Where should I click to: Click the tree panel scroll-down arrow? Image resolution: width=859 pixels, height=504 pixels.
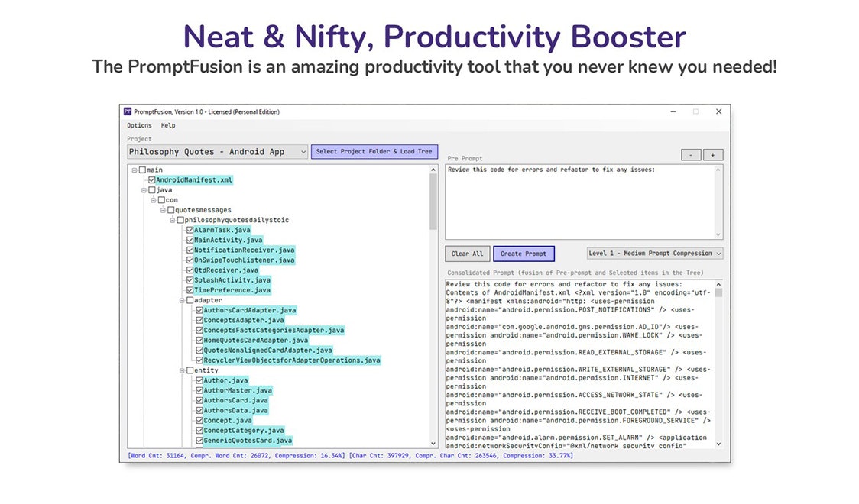click(x=433, y=444)
